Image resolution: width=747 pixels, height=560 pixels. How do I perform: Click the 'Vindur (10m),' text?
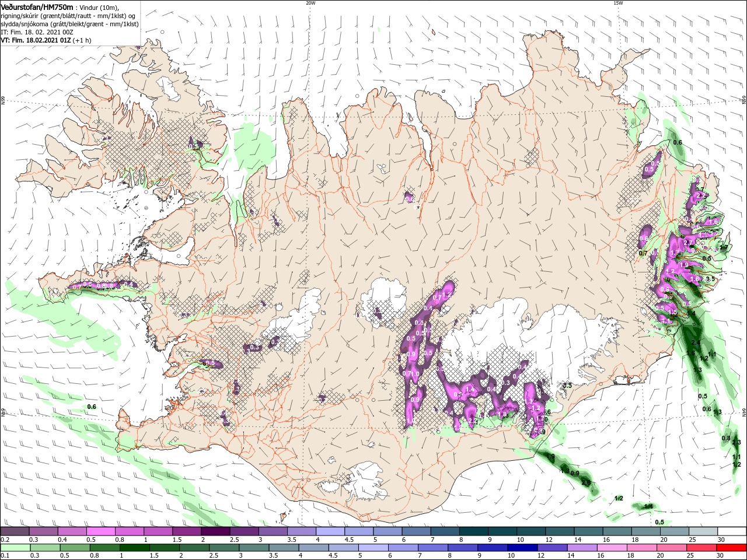[x=99, y=8]
